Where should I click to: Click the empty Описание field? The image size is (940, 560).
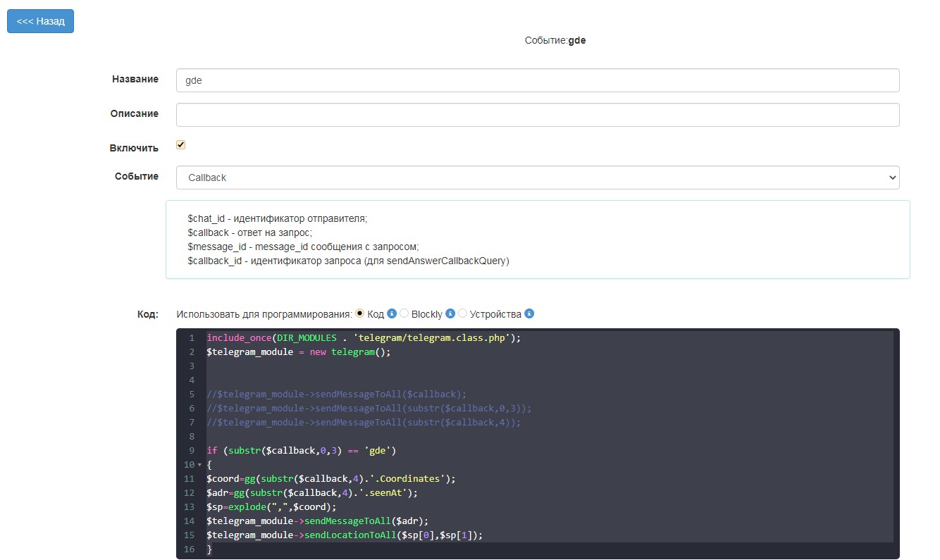click(x=538, y=114)
